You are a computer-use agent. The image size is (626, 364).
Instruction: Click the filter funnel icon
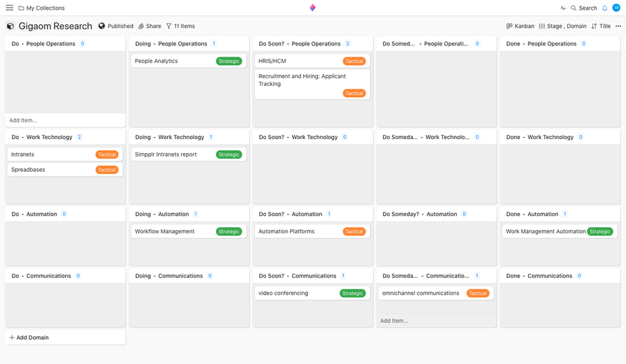(x=169, y=26)
